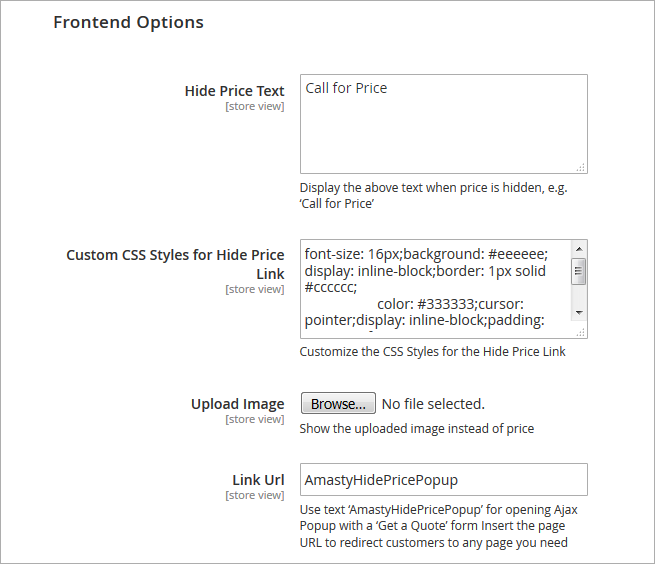Click the [store view] scope under Custom CSS label
The image size is (655, 564).
coord(254,289)
